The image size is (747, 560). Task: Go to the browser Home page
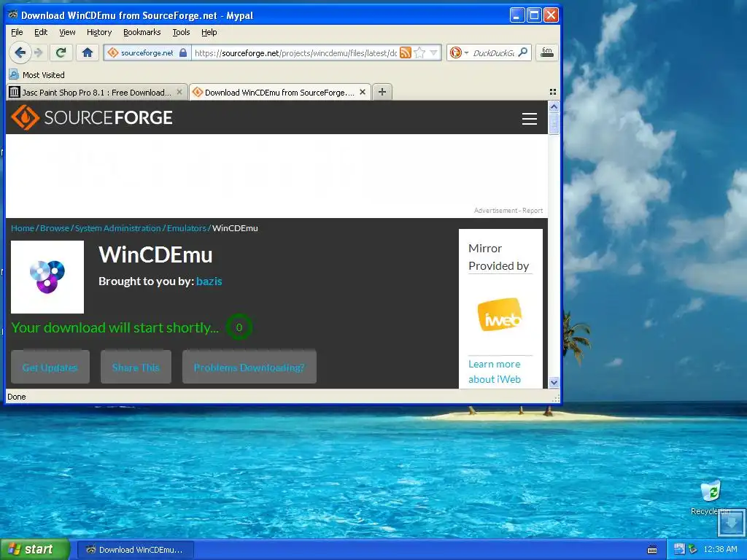pos(88,52)
